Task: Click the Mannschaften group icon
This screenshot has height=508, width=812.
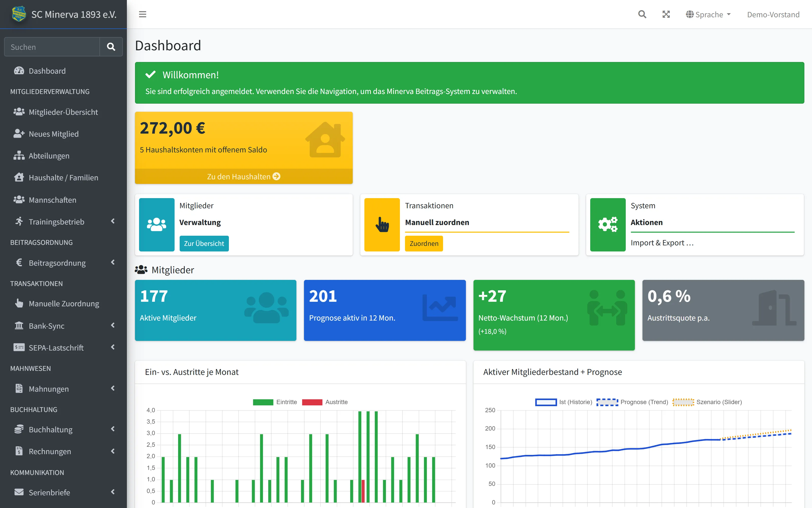Action: tap(19, 200)
